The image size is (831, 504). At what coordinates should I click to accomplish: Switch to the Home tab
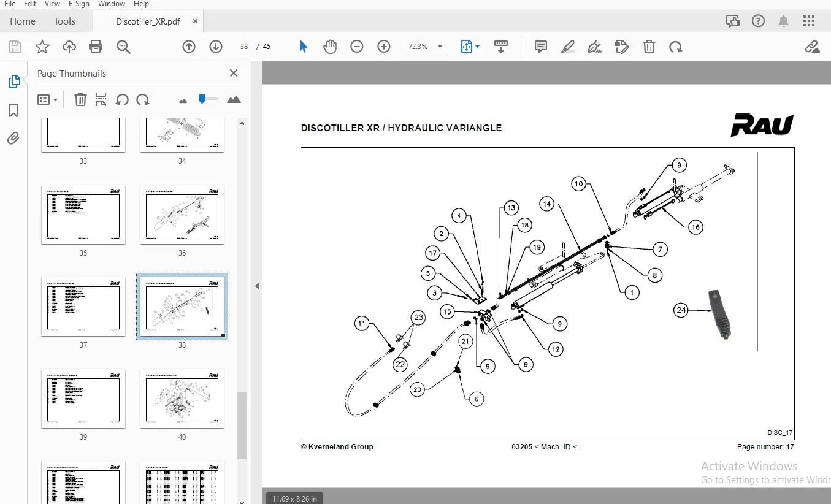click(23, 21)
